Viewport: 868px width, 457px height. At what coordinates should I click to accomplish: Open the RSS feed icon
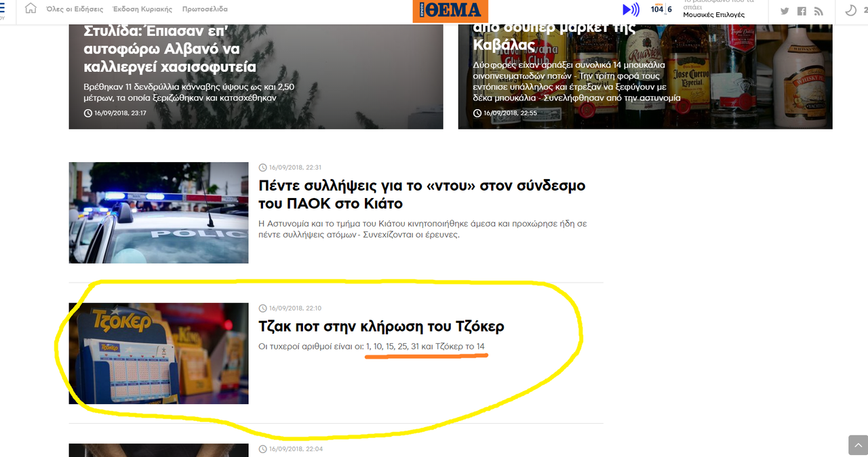[818, 11]
